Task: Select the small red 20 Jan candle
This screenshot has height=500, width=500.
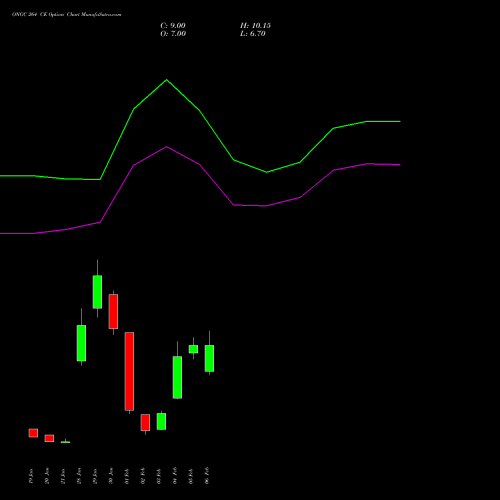Action: 49,438
